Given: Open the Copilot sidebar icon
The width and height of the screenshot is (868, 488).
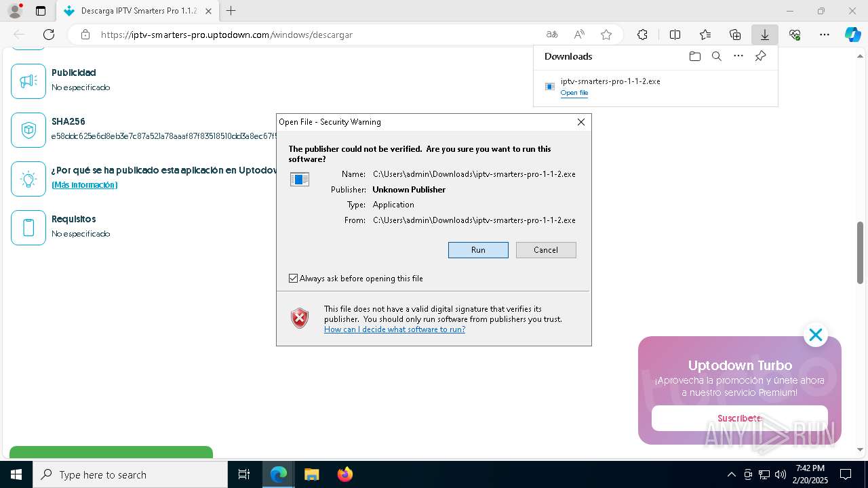Looking at the screenshot, I should [x=852, y=35].
